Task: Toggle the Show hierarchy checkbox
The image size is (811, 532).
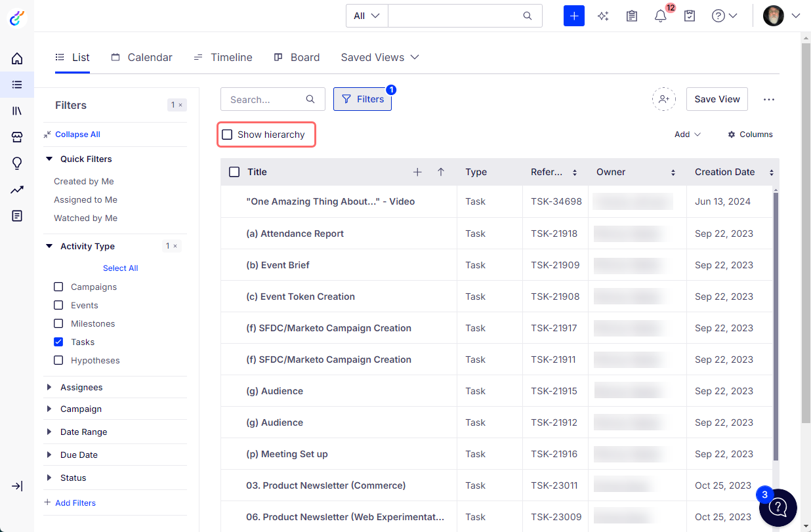Action: [227, 134]
